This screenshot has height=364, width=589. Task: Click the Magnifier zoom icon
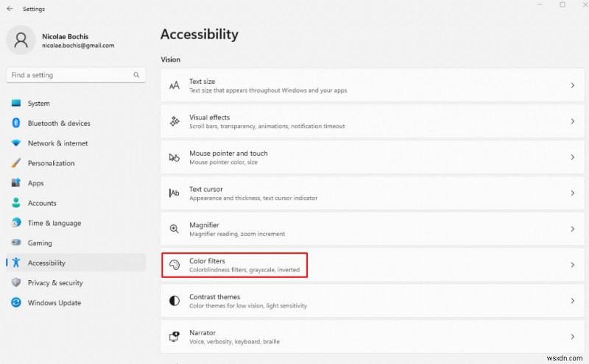[x=174, y=229]
